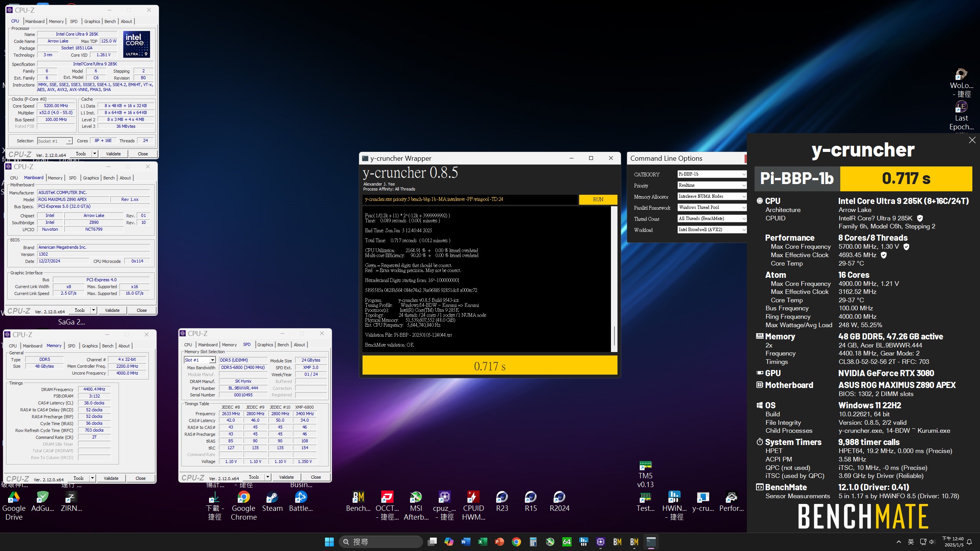Expand the Thread Count dropdown
980x551 pixels.
coord(712,218)
